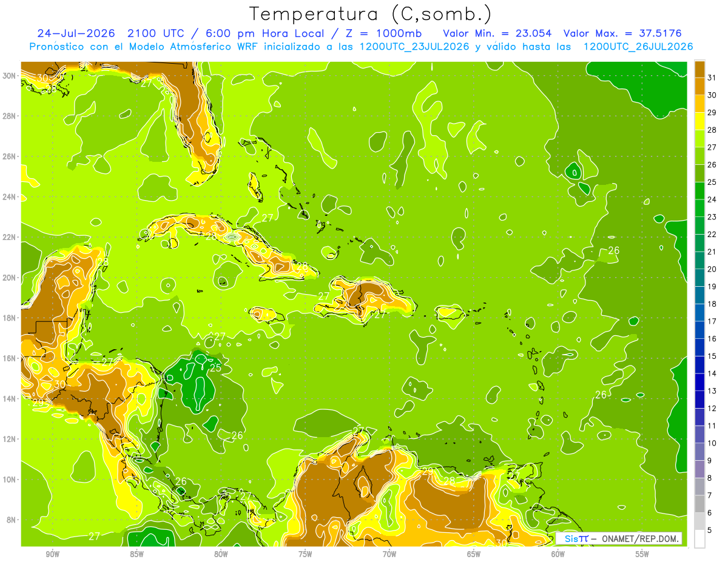
Task: Click the title 'Temperatura (C,somb.)'
Action: [371, 14]
